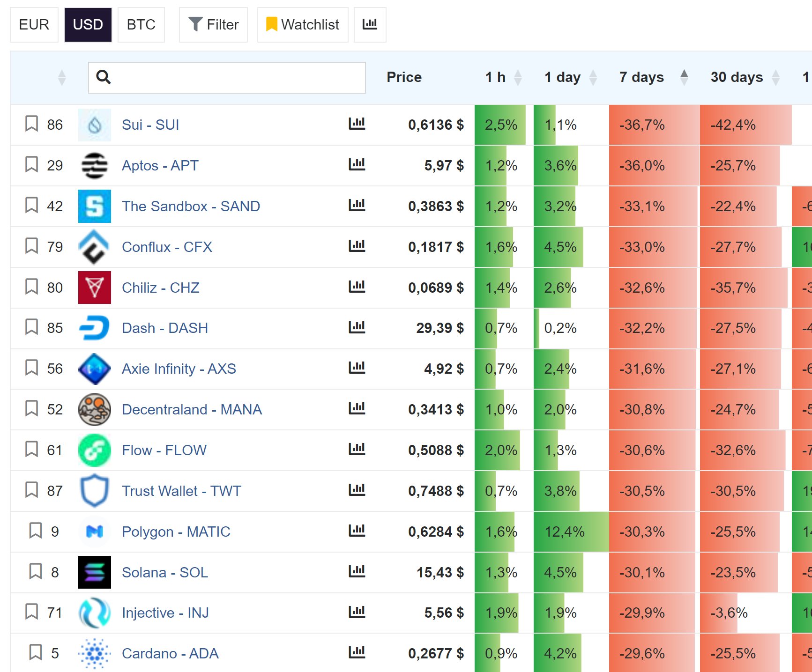
Task: Bookmark Chiliz to the watchlist
Action: [x=31, y=287]
